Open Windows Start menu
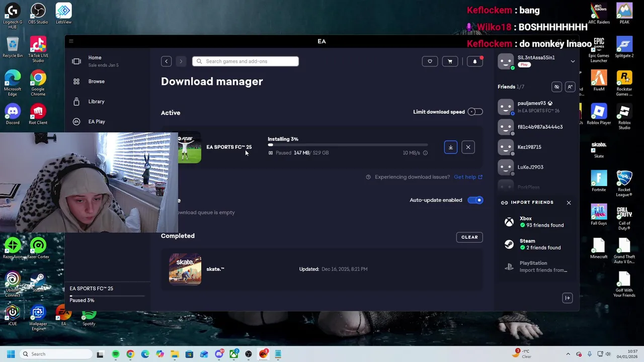This screenshot has height=362, width=644. [11, 354]
